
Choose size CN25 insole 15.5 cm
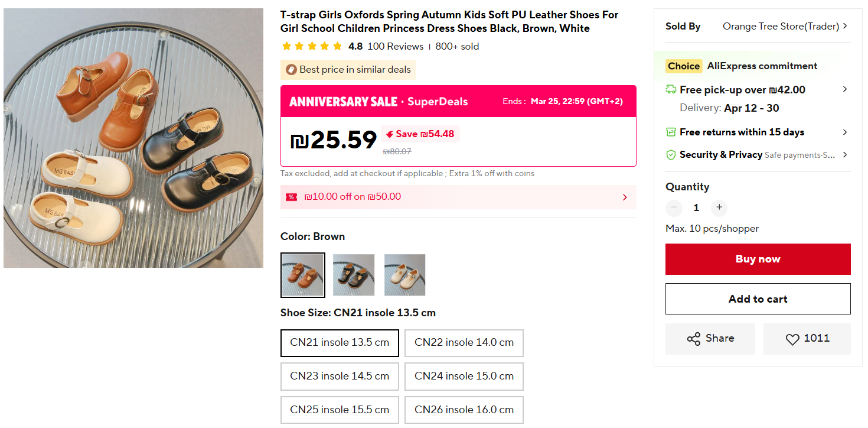pyautogui.click(x=340, y=410)
